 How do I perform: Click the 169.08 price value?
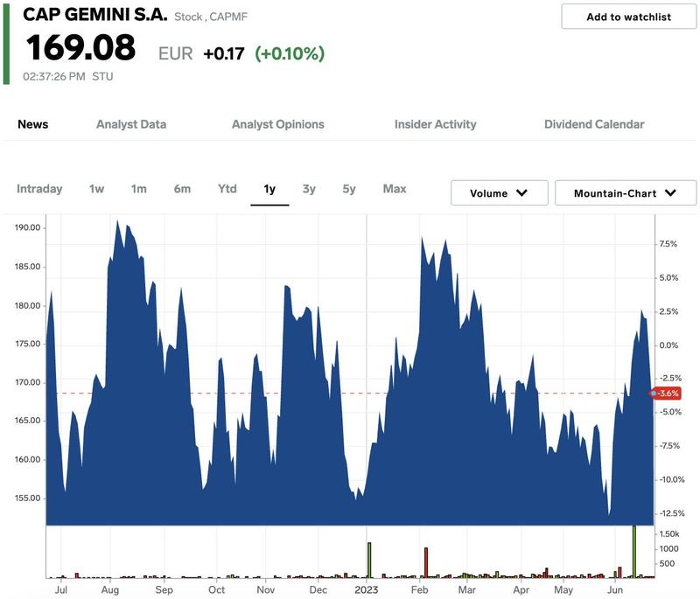[x=80, y=48]
